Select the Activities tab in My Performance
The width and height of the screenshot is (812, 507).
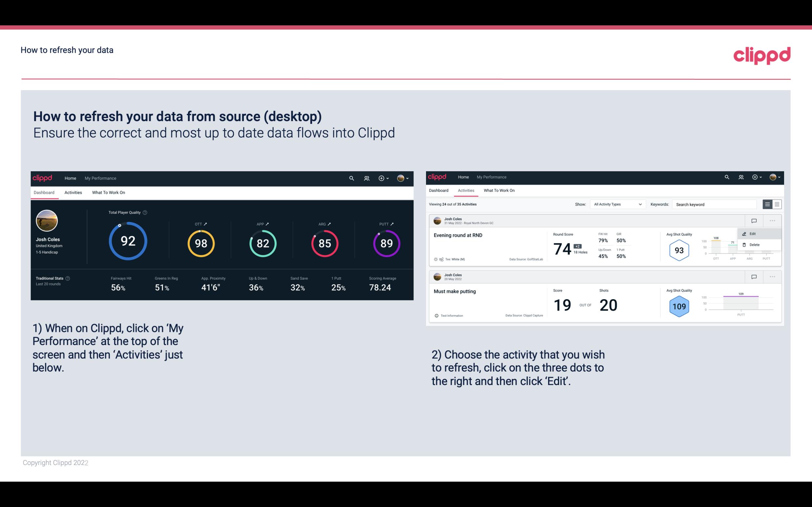[72, 192]
